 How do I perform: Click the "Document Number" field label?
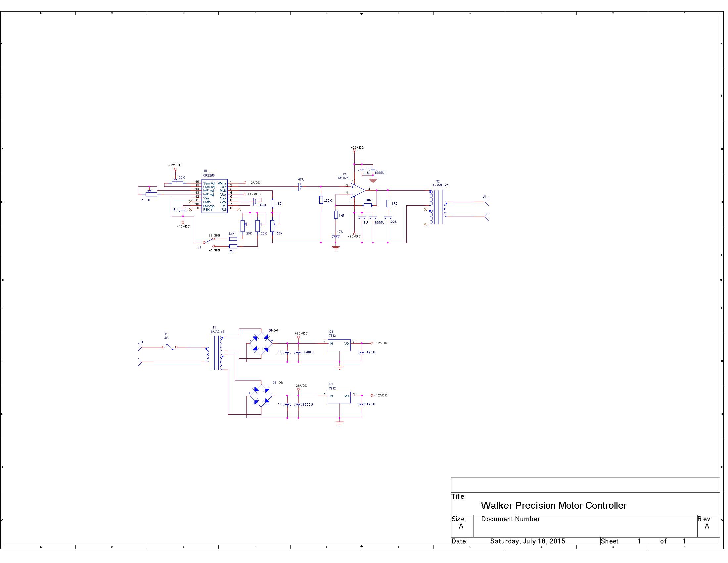(510, 519)
